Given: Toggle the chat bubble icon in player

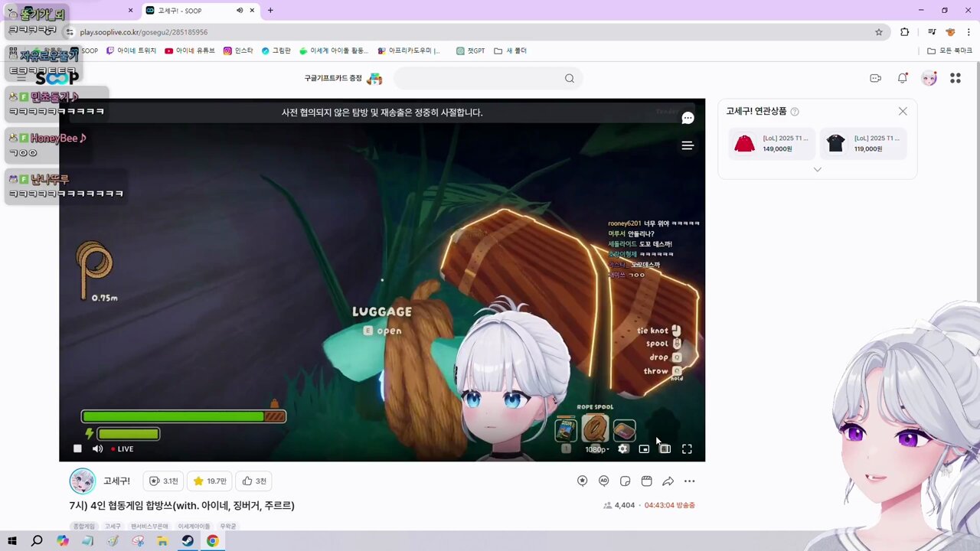Looking at the screenshot, I should click(x=688, y=118).
